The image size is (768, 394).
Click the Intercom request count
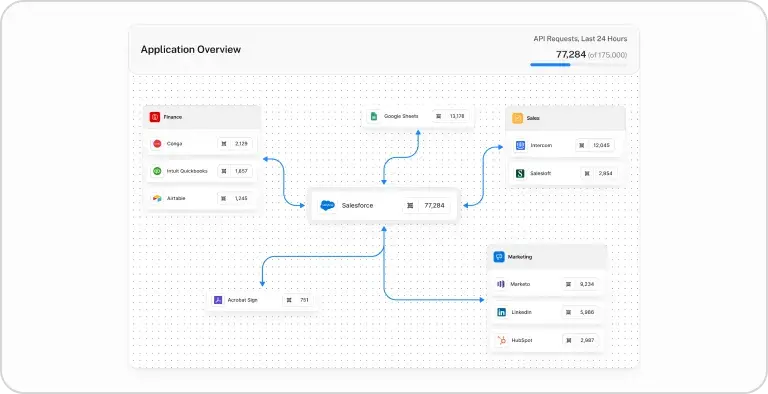pos(600,146)
